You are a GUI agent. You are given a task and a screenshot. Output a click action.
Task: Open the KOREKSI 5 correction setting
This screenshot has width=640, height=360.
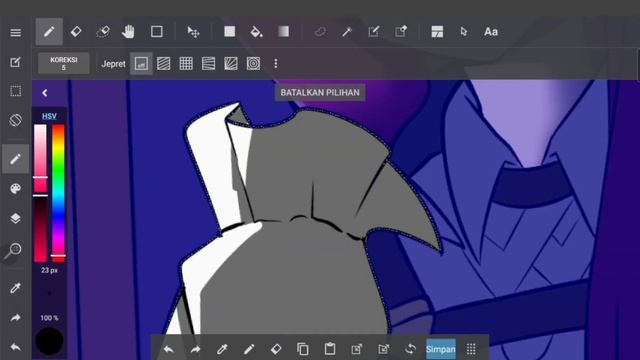[64, 63]
